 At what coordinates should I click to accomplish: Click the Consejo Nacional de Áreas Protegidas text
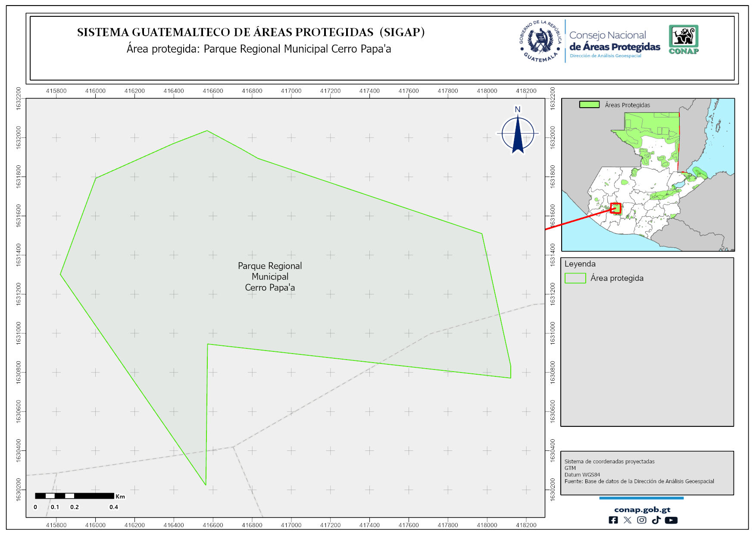tap(614, 41)
